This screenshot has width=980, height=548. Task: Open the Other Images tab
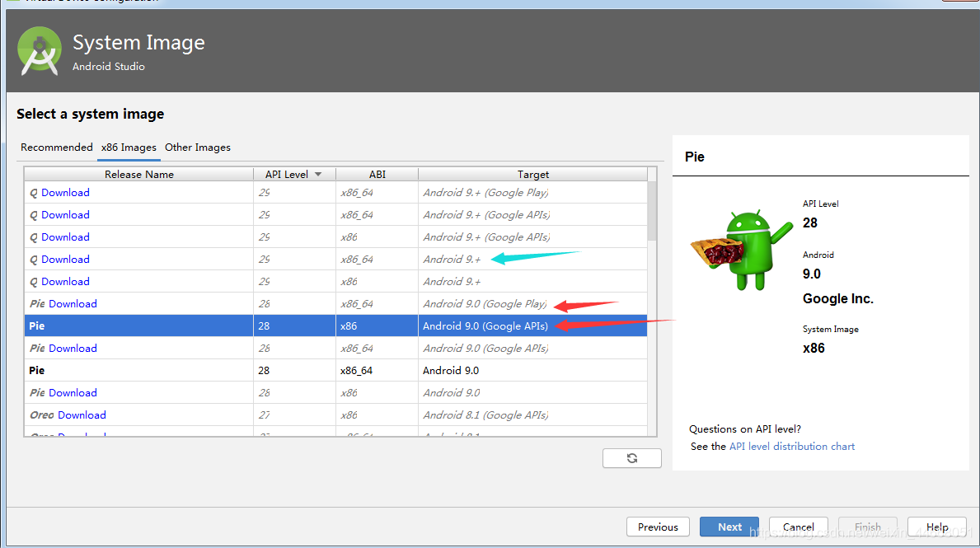(x=198, y=148)
